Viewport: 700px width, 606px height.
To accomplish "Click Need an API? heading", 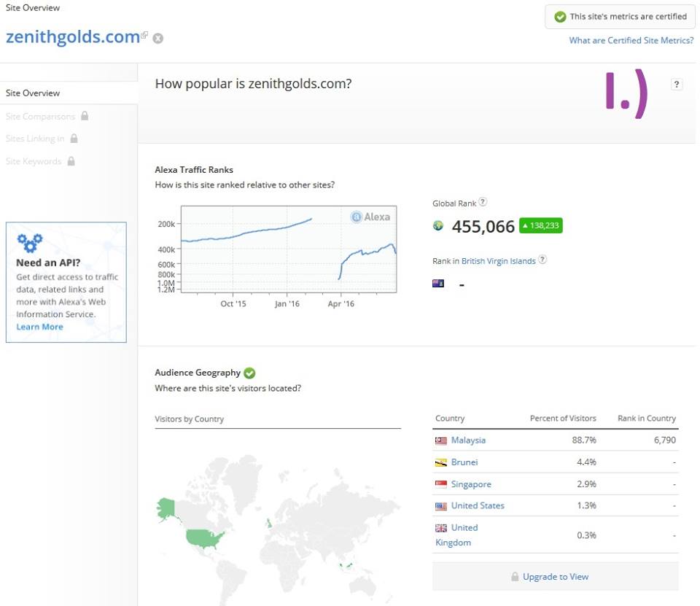I will [x=48, y=263].
